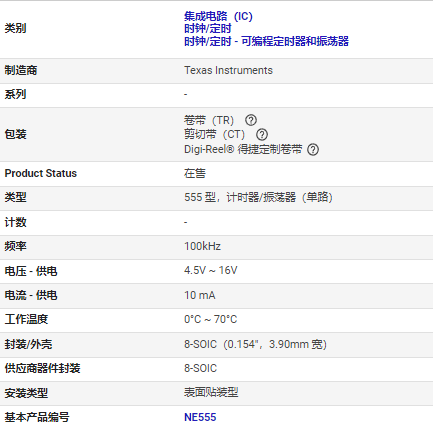Image resolution: width=433 pixels, height=429 pixels.
Task: Open the NE555 base product number link
Action: [x=200, y=417]
